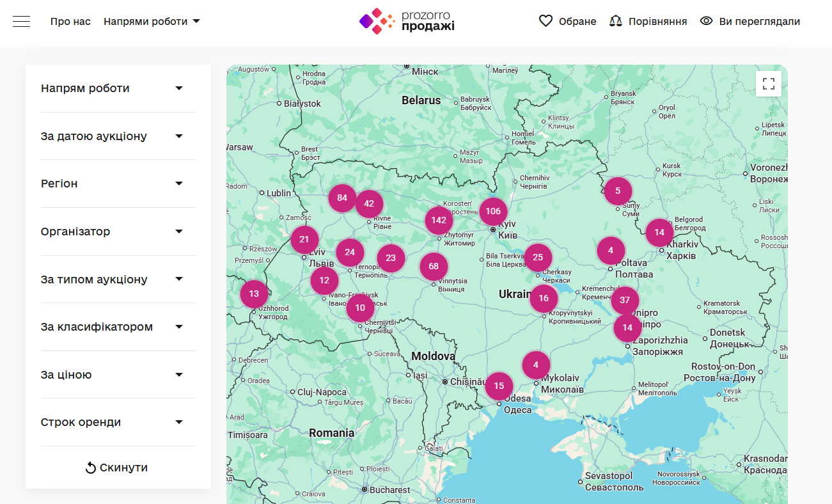Image resolution: width=832 pixels, height=504 pixels.
Task: Select the map cluster marked 106 near Kyiv
Action: (x=493, y=212)
